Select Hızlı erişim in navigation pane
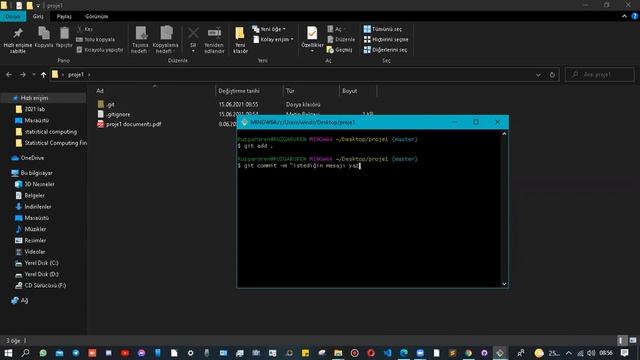The image size is (640, 360). (x=34, y=98)
